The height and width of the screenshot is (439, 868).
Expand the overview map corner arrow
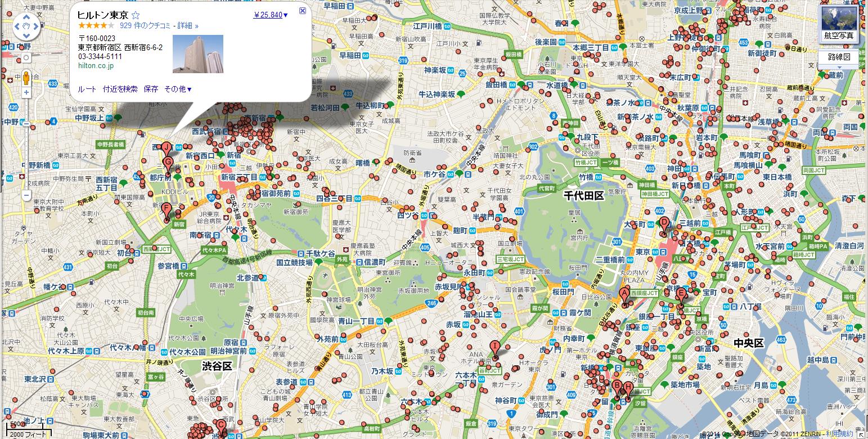[x=862, y=434]
